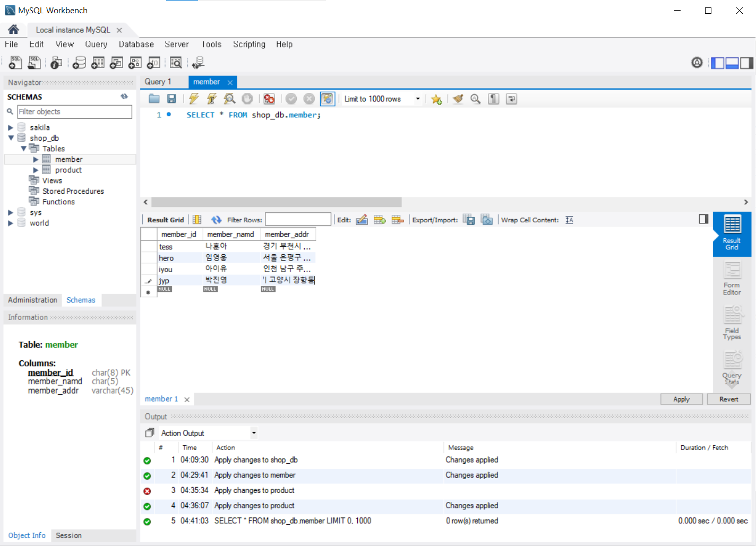Expand the product table node
Viewport: 756px width, 546px height.
(x=36, y=170)
